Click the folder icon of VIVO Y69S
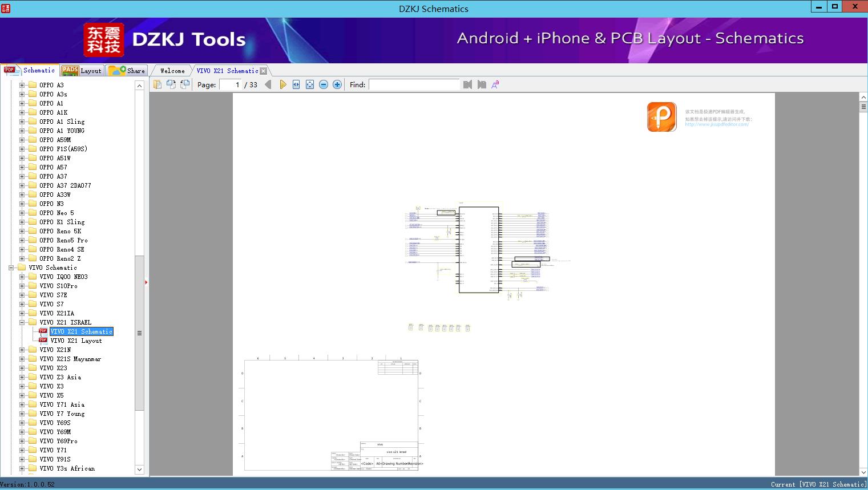 click(x=33, y=423)
